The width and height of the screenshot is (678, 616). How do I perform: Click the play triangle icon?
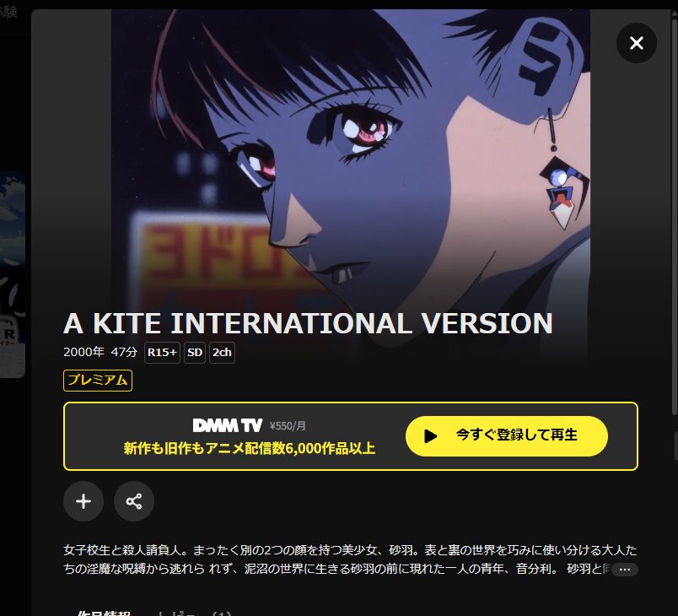(430, 436)
